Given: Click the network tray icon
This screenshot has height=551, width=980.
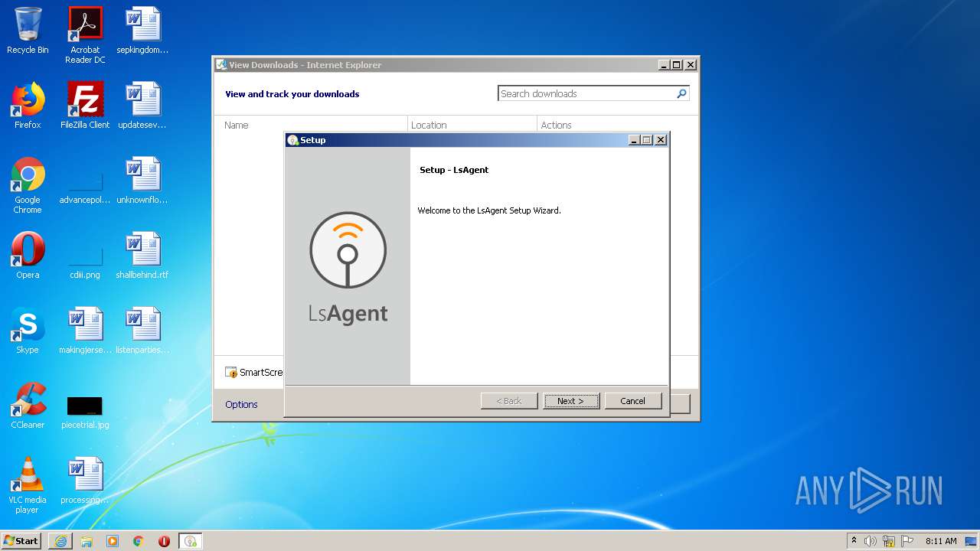Looking at the screenshot, I should click(x=889, y=541).
